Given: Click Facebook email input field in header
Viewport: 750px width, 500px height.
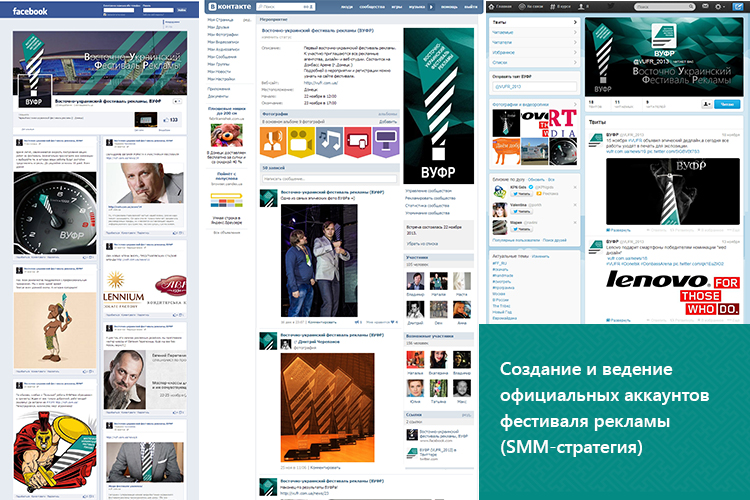Looking at the screenshot, I should click(x=119, y=10).
